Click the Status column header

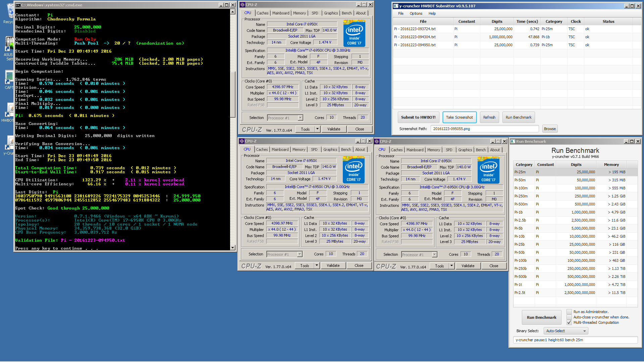[x=608, y=21]
